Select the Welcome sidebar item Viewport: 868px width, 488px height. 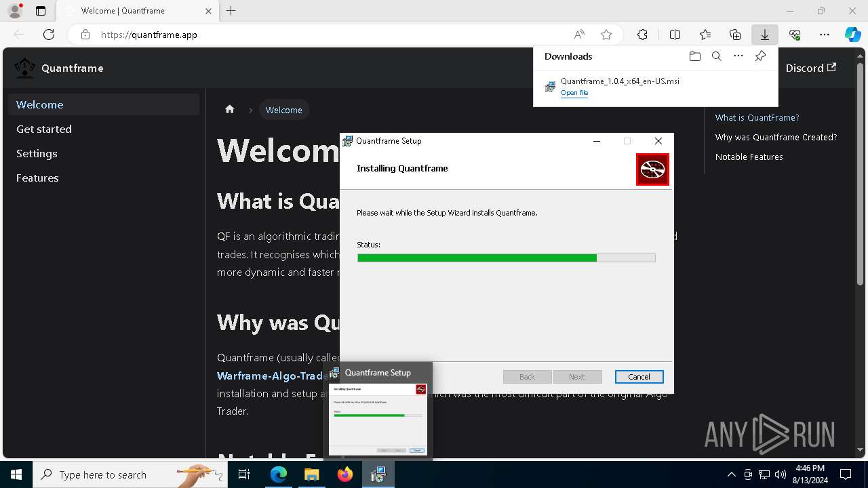click(104, 104)
